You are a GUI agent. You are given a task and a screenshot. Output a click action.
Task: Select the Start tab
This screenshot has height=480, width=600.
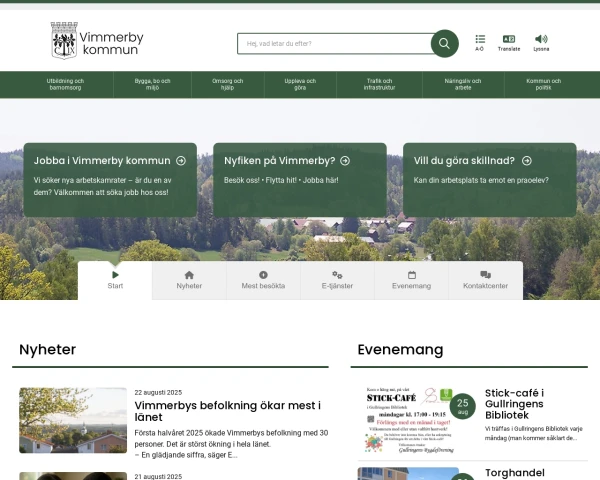pos(115,281)
